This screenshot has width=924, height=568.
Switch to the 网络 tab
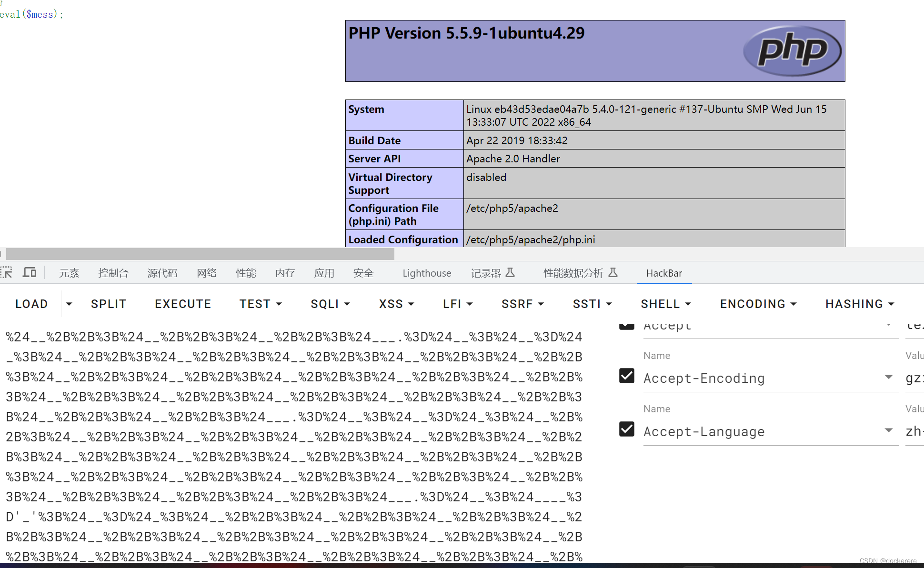pos(207,273)
